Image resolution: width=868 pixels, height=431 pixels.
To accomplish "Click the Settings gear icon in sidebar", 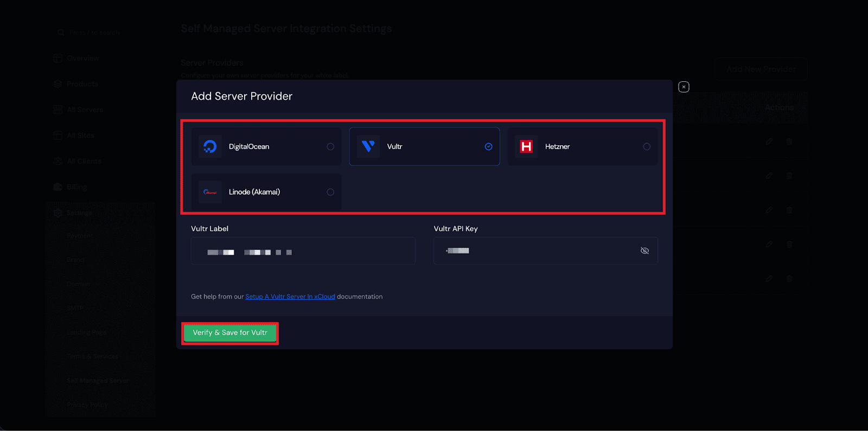I will click(x=58, y=213).
